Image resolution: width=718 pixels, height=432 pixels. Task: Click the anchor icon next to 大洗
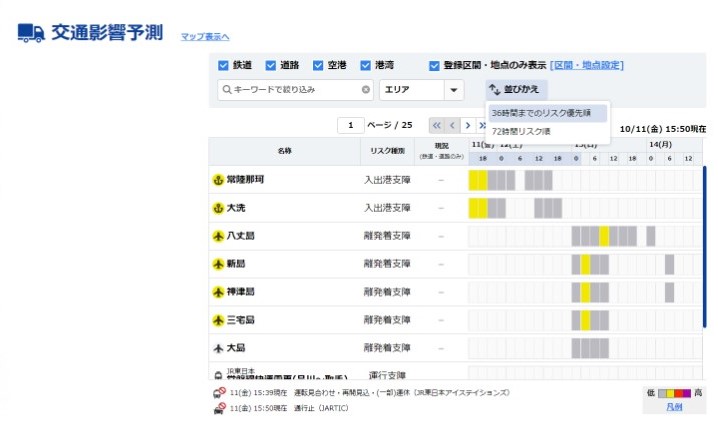(218, 208)
